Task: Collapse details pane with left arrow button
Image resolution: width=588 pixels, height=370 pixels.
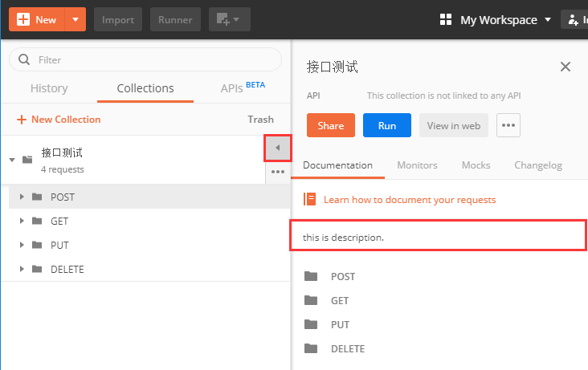Action: pyautogui.click(x=278, y=148)
